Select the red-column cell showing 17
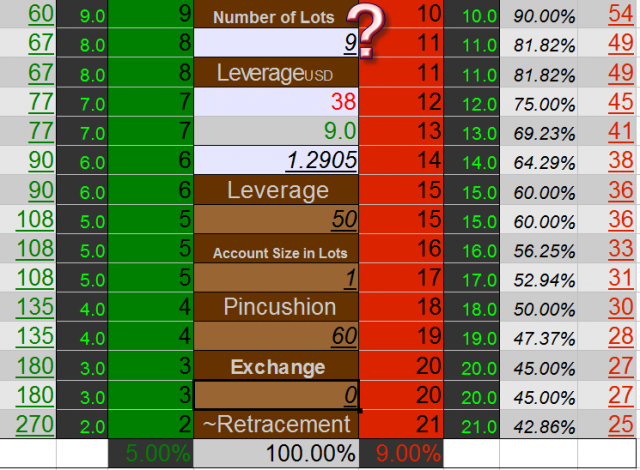Viewport: 640px width, 470px height. click(x=401, y=277)
